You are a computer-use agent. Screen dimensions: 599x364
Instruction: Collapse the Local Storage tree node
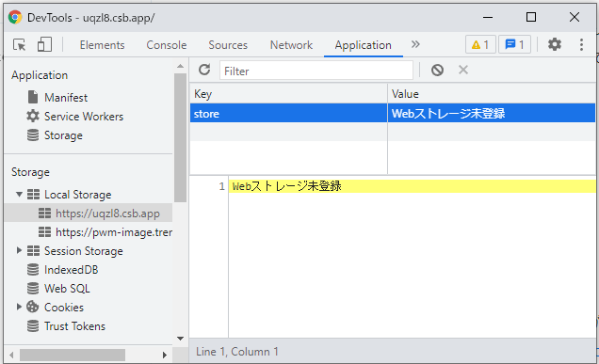coord(19,195)
